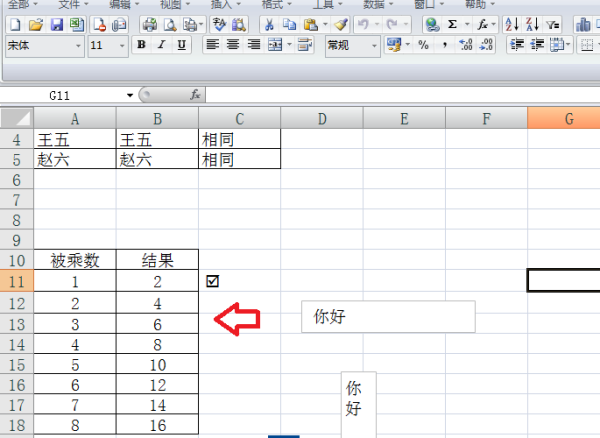Expand the undo history dropdown arrow
Image resolution: width=600 pixels, height=438 pixels.
click(x=377, y=25)
